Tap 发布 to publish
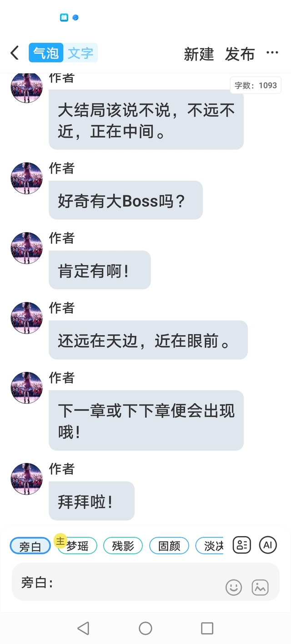The width and height of the screenshot is (291, 644). [240, 54]
